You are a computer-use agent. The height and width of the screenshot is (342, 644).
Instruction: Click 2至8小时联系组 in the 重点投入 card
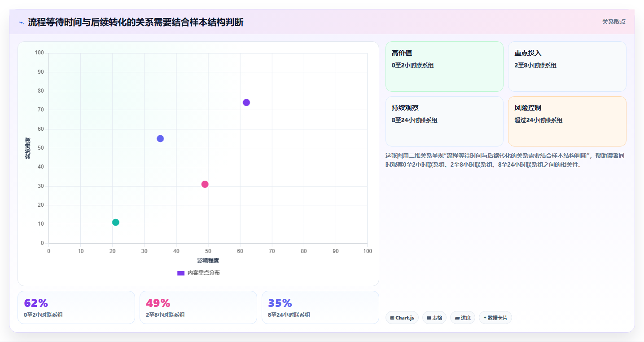(535, 65)
